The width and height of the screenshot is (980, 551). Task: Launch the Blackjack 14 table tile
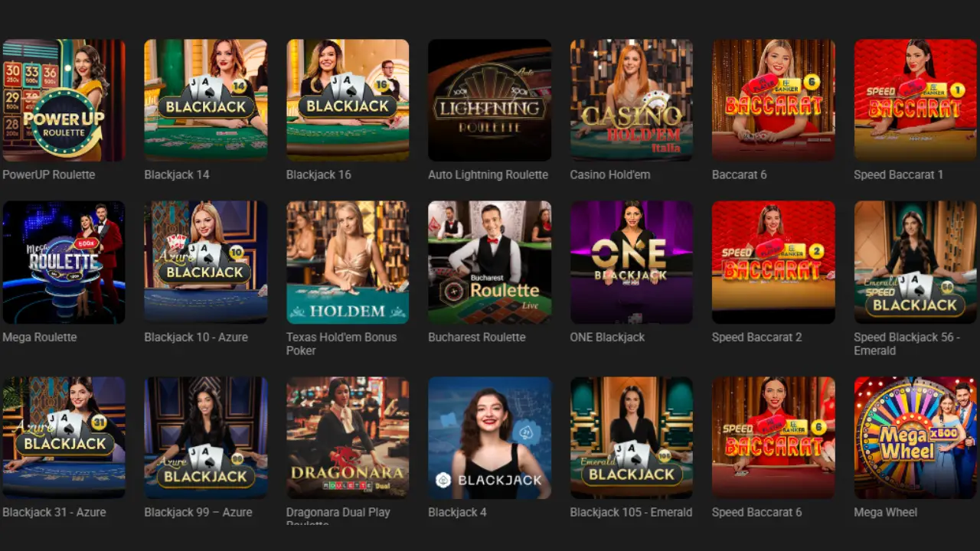[x=206, y=100]
